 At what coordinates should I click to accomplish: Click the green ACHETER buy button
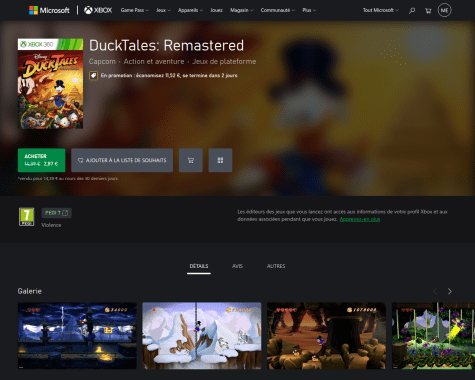tap(42, 160)
